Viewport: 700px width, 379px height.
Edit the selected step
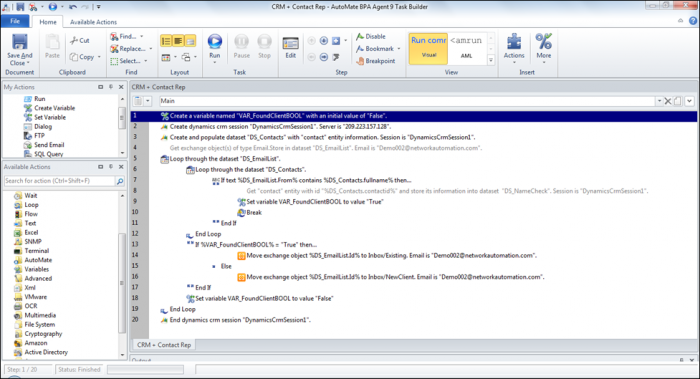(291, 47)
